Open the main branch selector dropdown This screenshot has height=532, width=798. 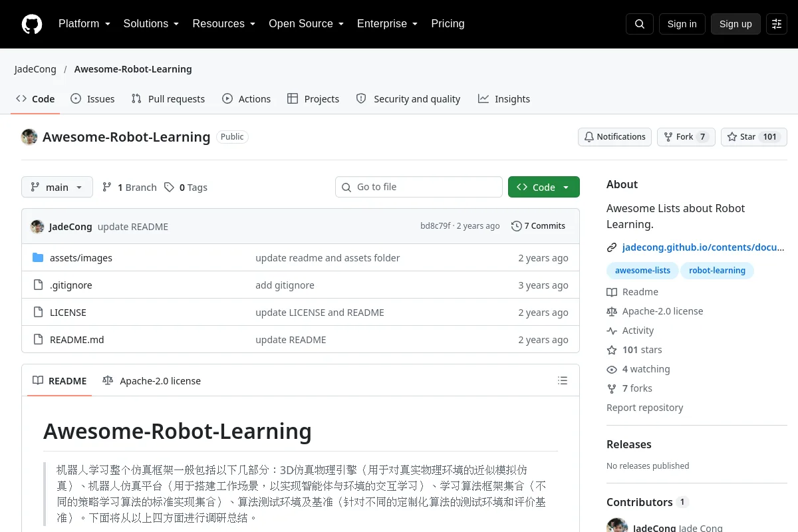click(x=57, y=188)
